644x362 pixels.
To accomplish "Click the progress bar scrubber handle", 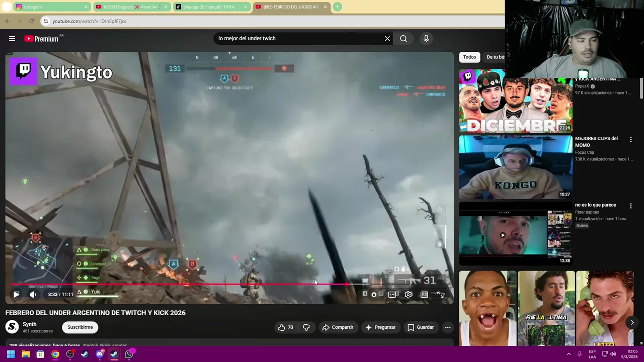I will [x=347, y=285].
